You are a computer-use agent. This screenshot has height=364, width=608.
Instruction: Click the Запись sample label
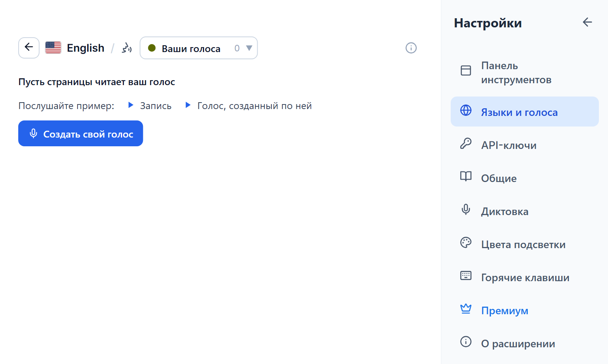pos(156,106)
